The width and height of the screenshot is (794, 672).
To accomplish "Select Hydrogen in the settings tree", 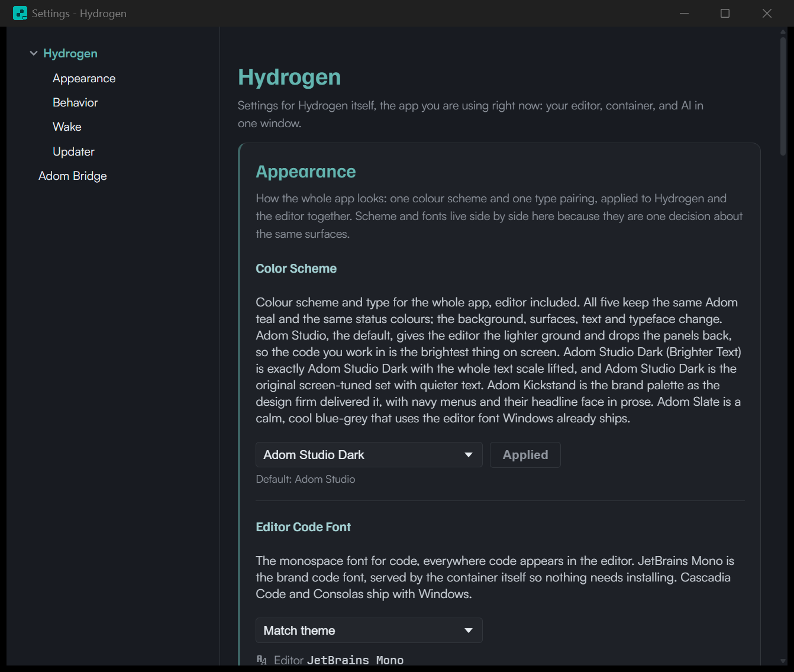I will [70, 53].
